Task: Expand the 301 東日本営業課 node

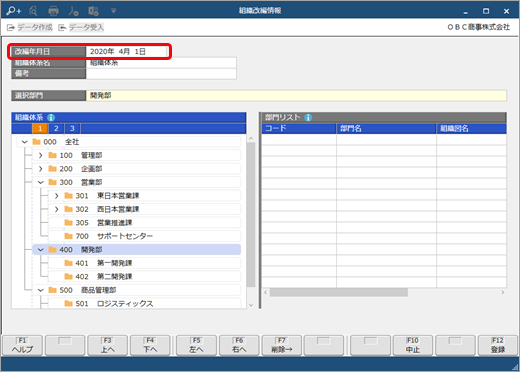Action: tap(56, 196)
